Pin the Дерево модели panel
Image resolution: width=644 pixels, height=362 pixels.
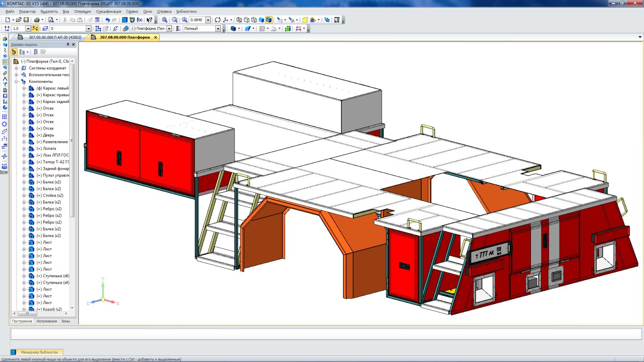pos(68,45)
